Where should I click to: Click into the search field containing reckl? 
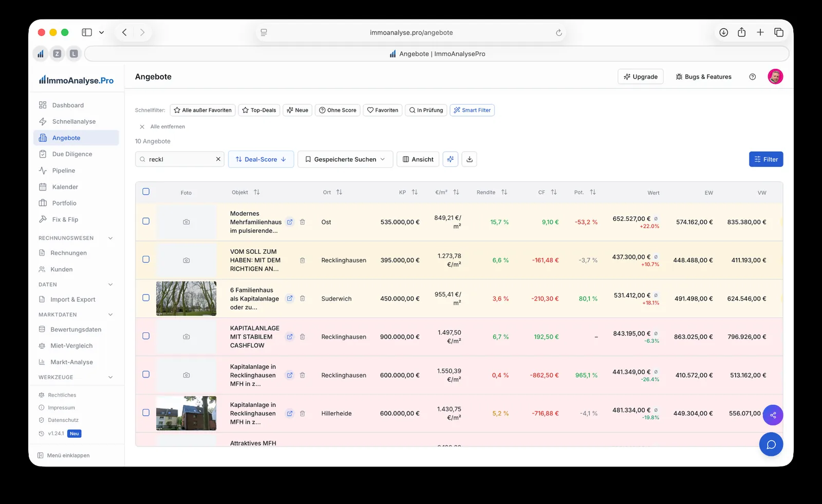coord(180,159)
